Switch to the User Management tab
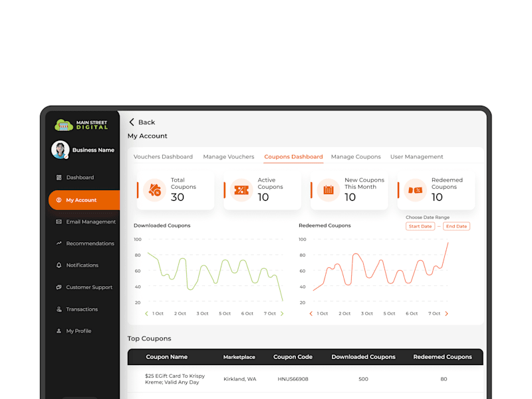 417,157
